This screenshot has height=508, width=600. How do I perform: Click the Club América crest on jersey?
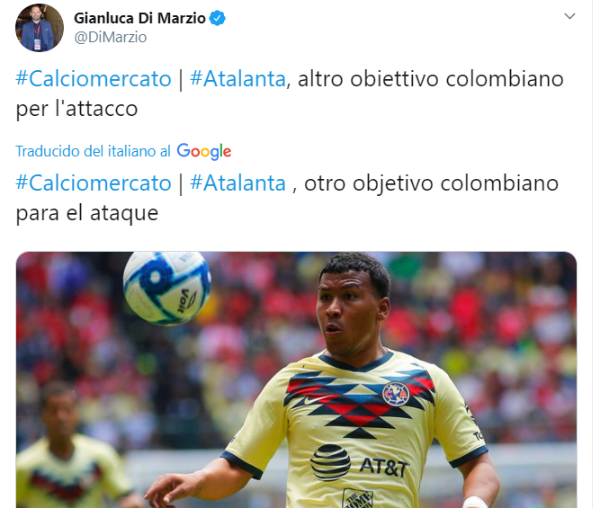(396, 394)
